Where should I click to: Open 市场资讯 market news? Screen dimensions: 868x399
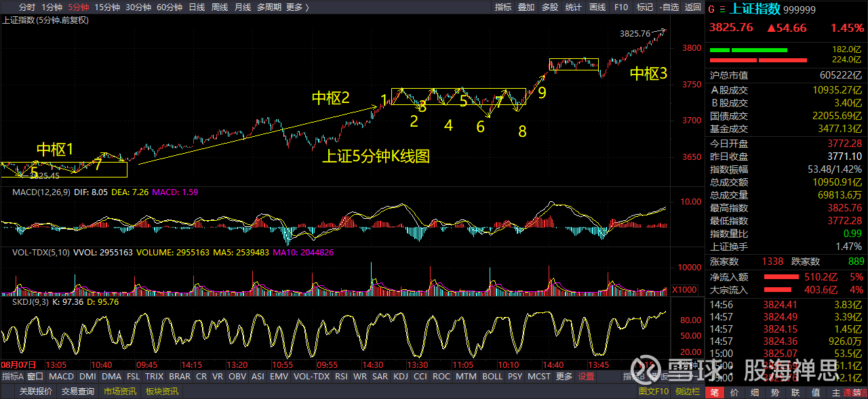pyautogui.click(x=120, y=392)
